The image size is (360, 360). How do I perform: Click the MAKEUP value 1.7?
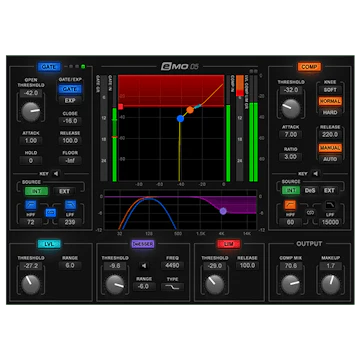[x=331, y=266]
